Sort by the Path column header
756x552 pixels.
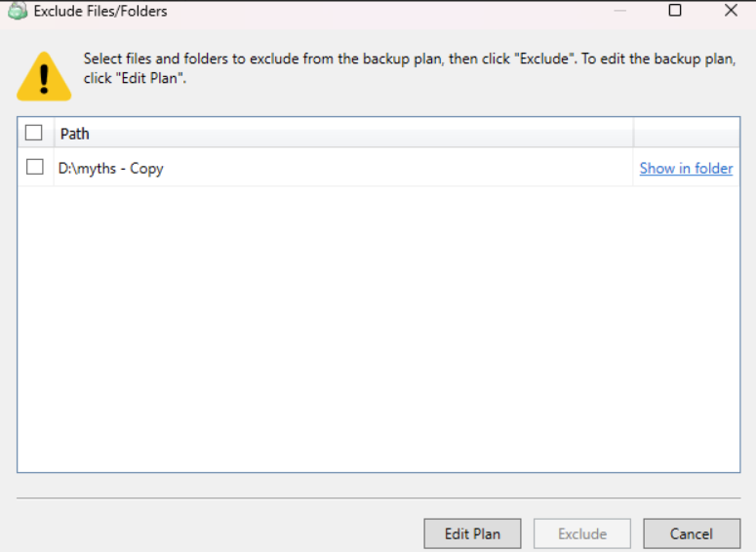pos(343,133)
